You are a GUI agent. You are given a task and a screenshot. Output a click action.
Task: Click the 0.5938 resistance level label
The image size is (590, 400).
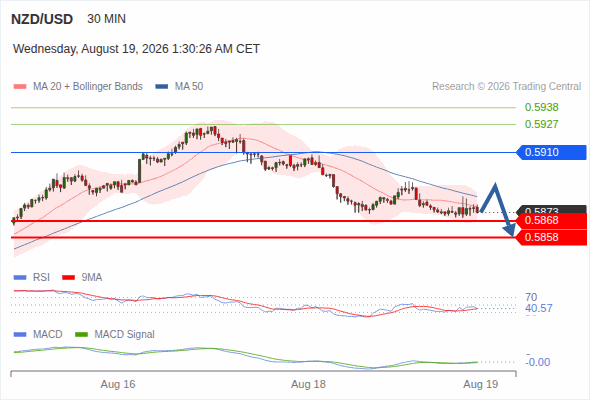click(x=541, y=107)
